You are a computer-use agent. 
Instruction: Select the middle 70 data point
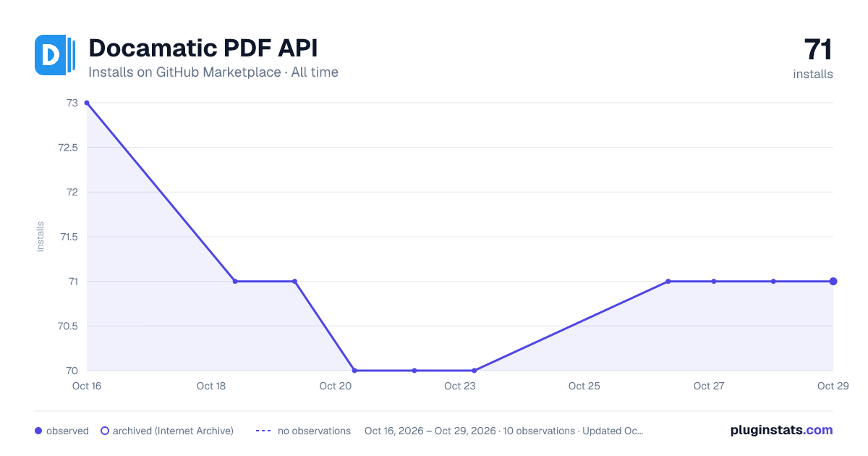pos(414,371)
